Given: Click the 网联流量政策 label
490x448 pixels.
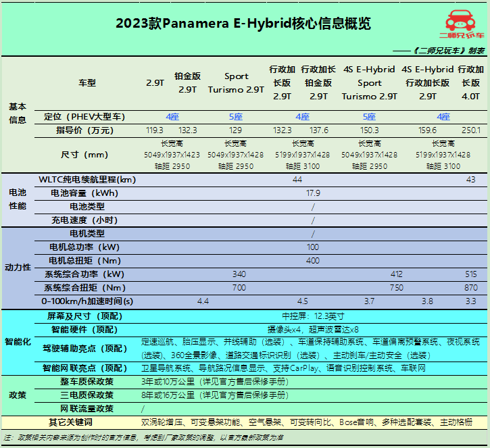Looking at the screenshot, I should point(87,409).
